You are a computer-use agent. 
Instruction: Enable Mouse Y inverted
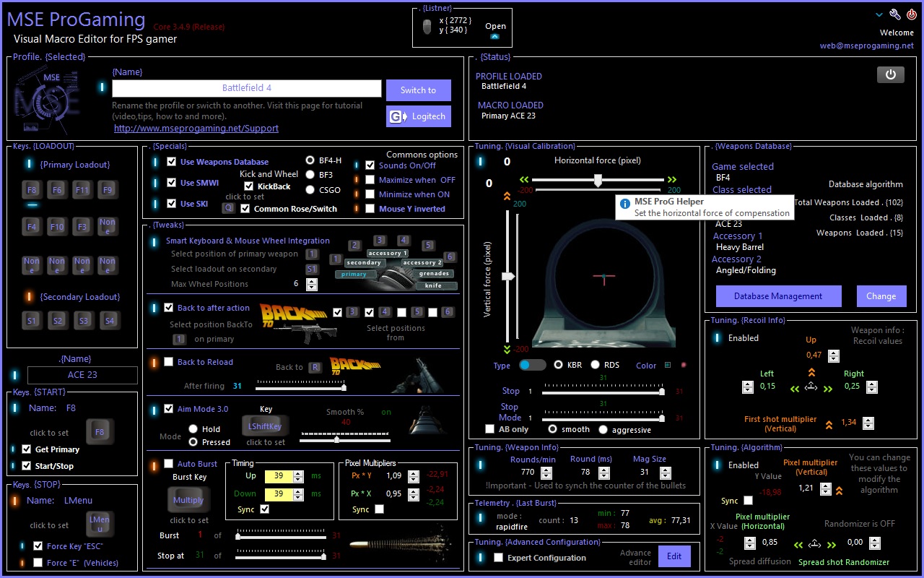coord(370,209)
